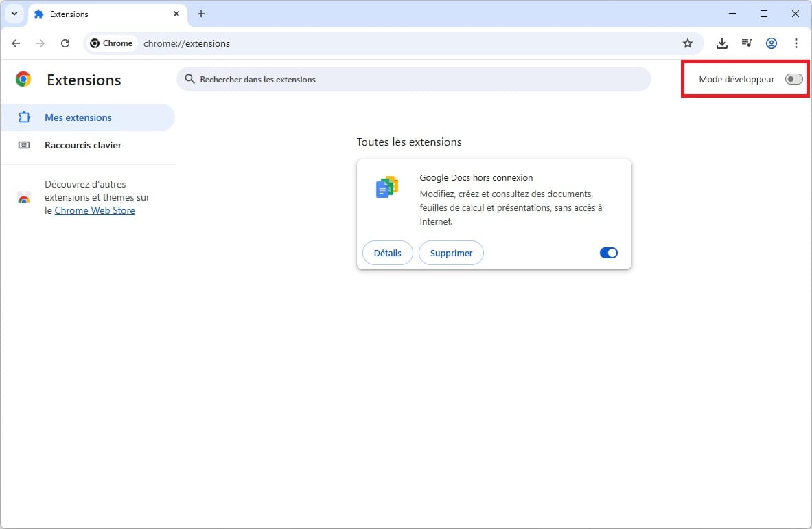Viewport: 812px width, 529px height.
Task: Bookmark this page with the star icon
Action: pos(688,43)
